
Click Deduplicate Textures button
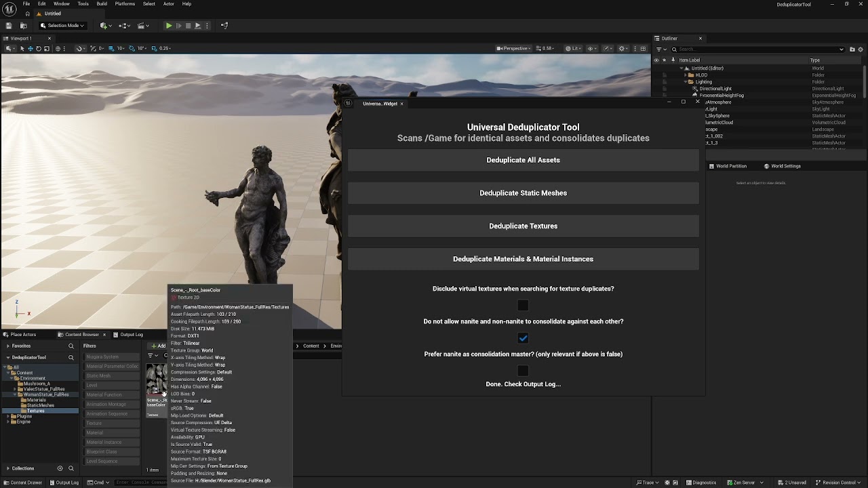pos(523,226)
